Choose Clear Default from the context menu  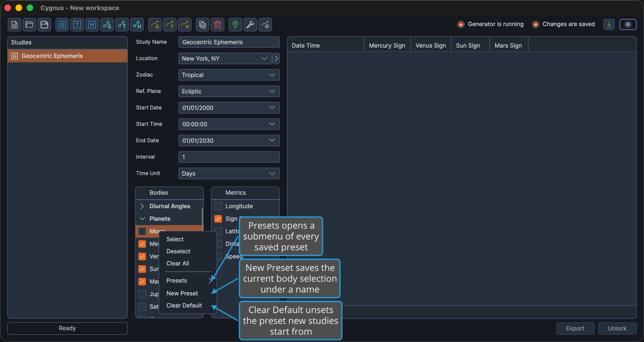tap(188, 305)
